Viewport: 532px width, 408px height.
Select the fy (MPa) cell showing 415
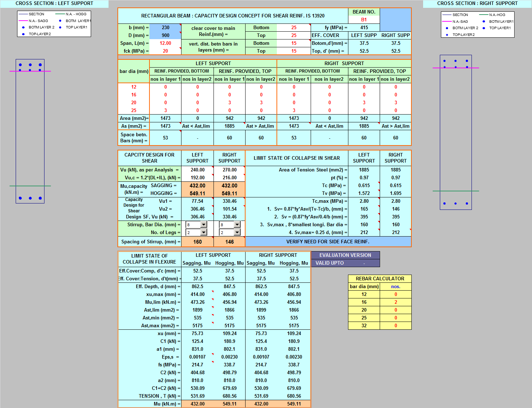pos(364,27)
